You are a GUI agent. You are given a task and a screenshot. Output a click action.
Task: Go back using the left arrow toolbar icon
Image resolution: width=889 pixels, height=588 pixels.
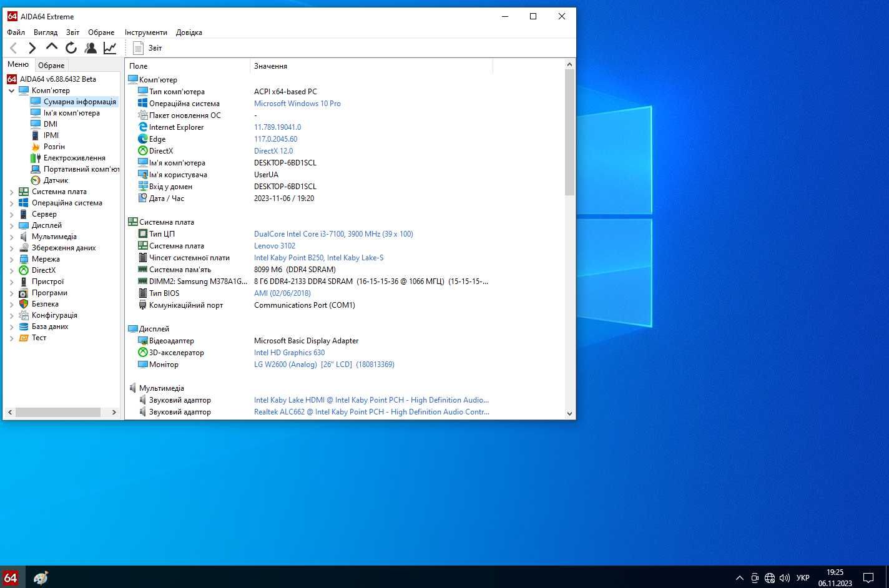(x=13, y=48)
